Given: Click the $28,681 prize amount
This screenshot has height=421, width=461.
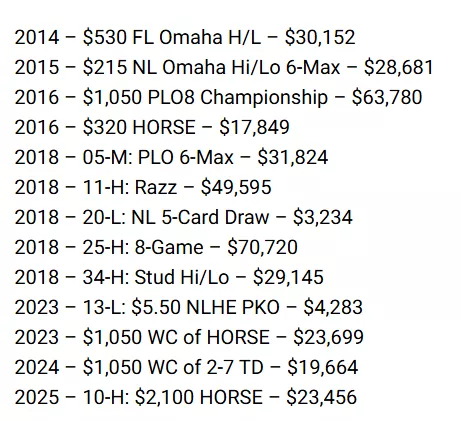Looking at the screenshot, I should point(399,67).
